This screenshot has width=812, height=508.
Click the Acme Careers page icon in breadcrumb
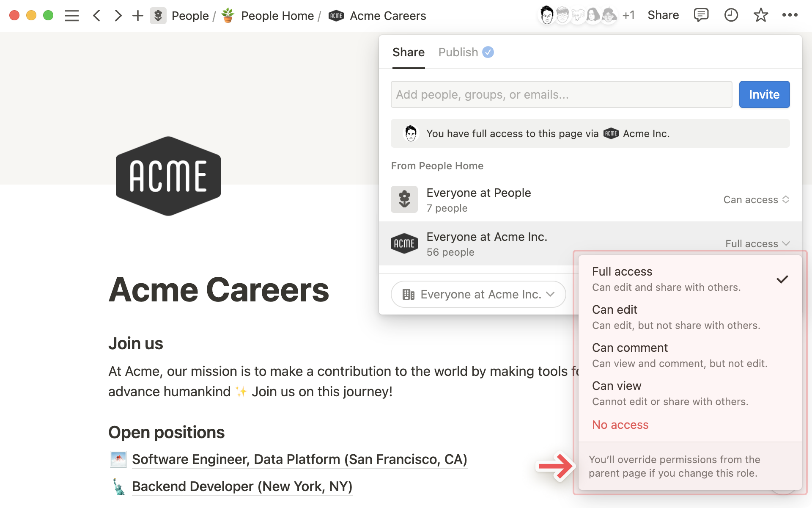(335, 15)
